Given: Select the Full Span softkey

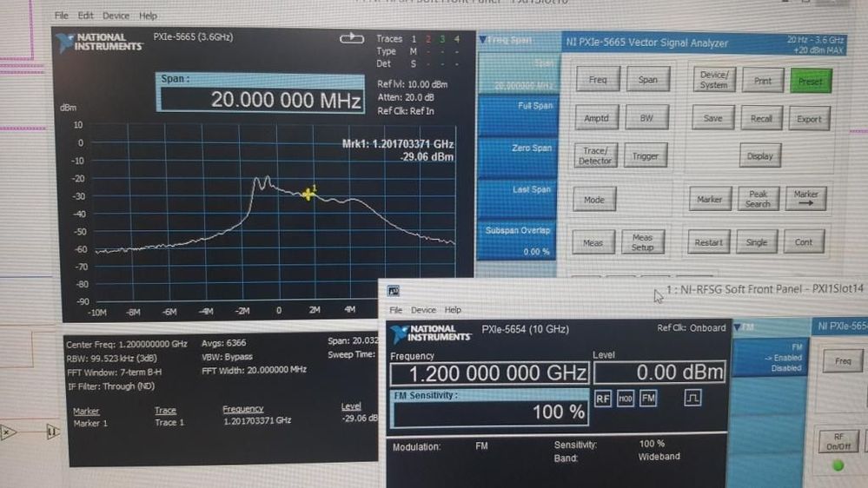Looking at the screenshot, I should [x=518, y=115].
